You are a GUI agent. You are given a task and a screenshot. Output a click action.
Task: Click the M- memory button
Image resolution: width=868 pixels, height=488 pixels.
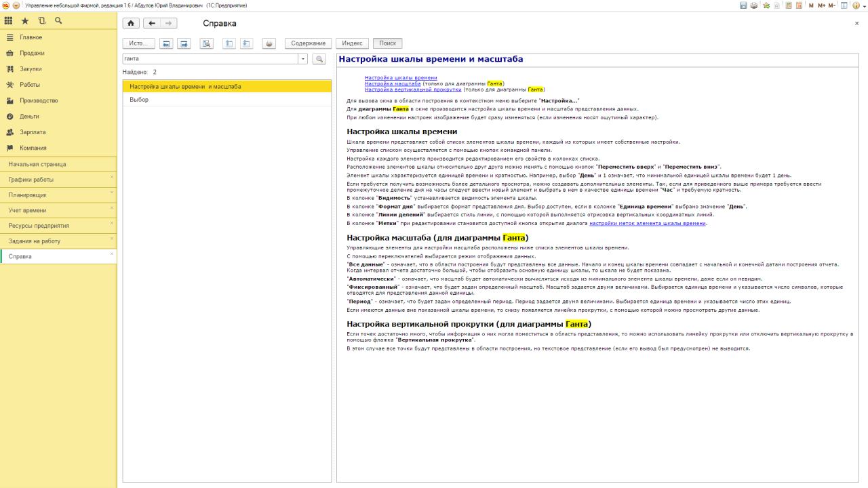833,5
